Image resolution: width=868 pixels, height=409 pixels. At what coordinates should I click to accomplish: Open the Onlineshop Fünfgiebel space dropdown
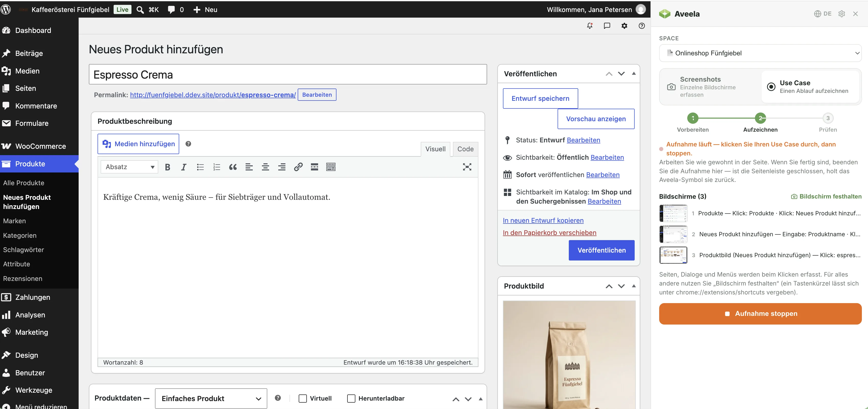point(760,53)
